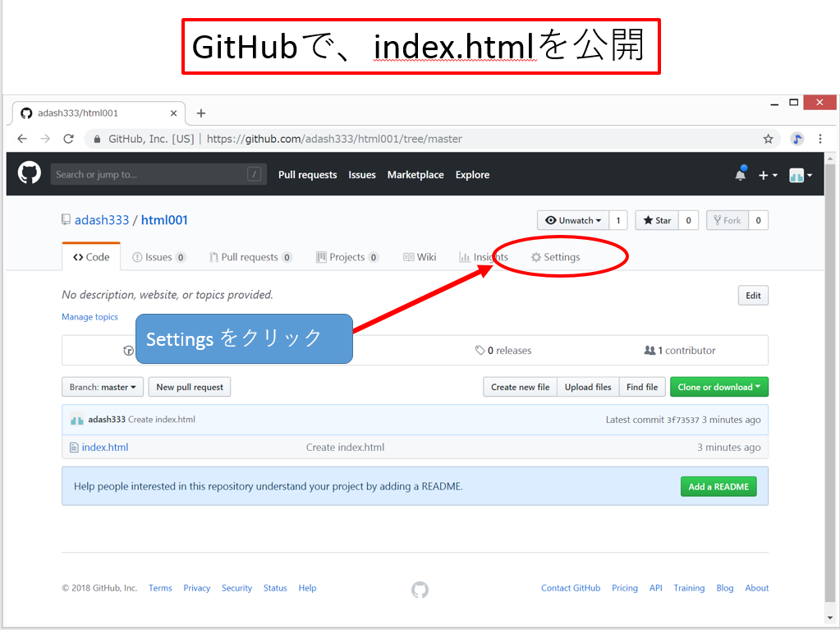Open the user avatar dropdown menu
Screen dimensions: 840x630
coord(800,175)
